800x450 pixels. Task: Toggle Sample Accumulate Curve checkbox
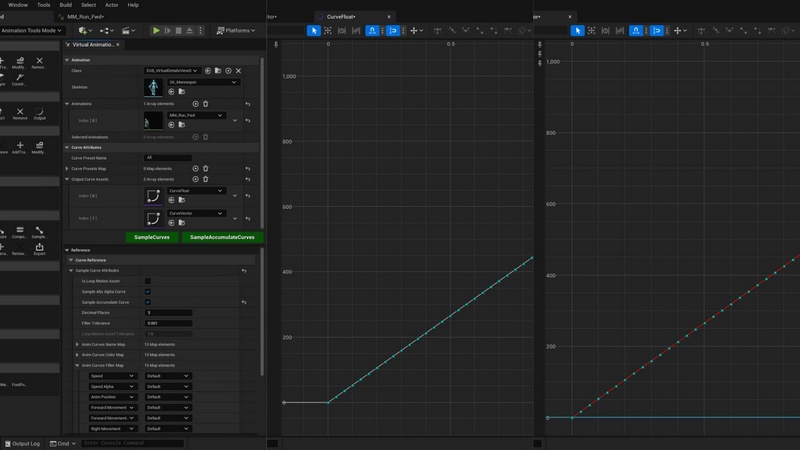pos(148,302)
